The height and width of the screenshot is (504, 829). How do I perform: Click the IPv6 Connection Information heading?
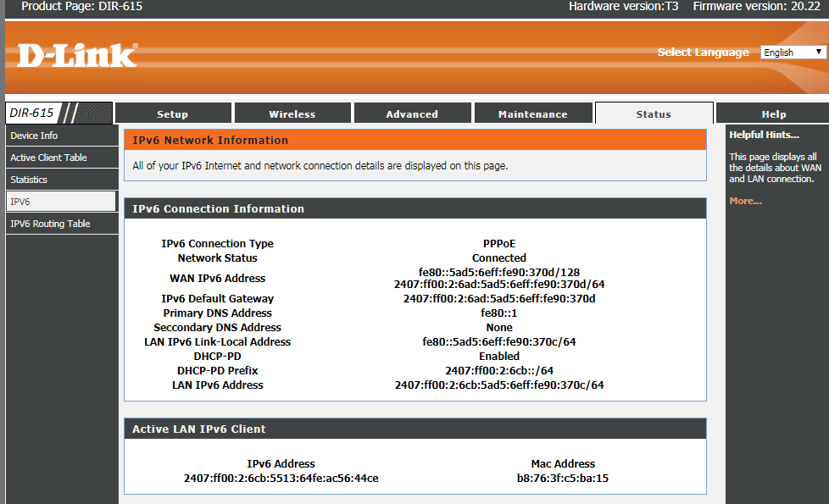(219, 208)
